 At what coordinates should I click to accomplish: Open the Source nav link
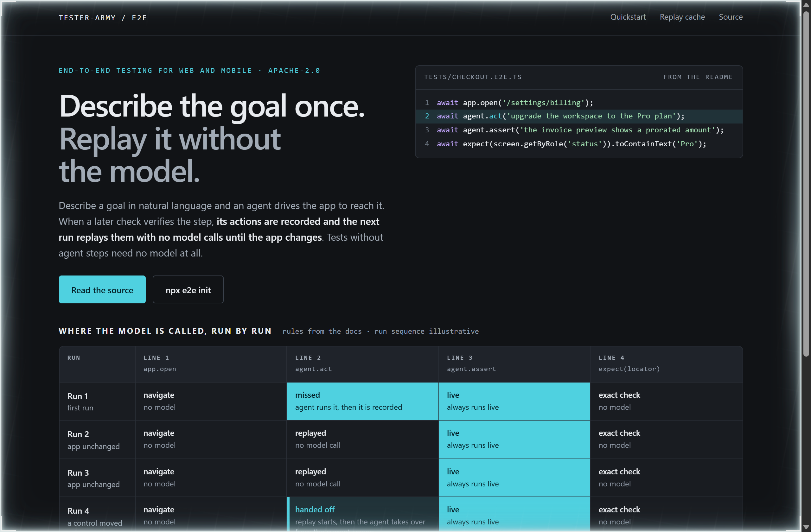pos(730,17)
